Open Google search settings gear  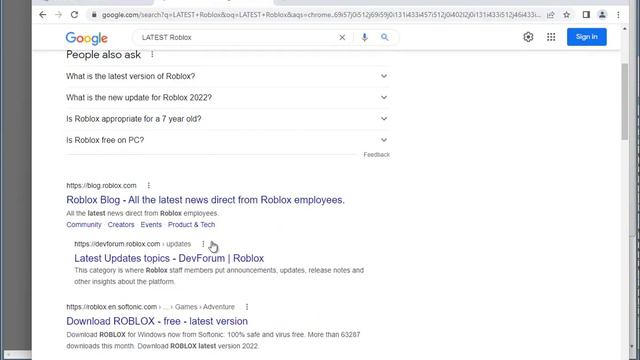pyautogui.click(x=528, y=37)
